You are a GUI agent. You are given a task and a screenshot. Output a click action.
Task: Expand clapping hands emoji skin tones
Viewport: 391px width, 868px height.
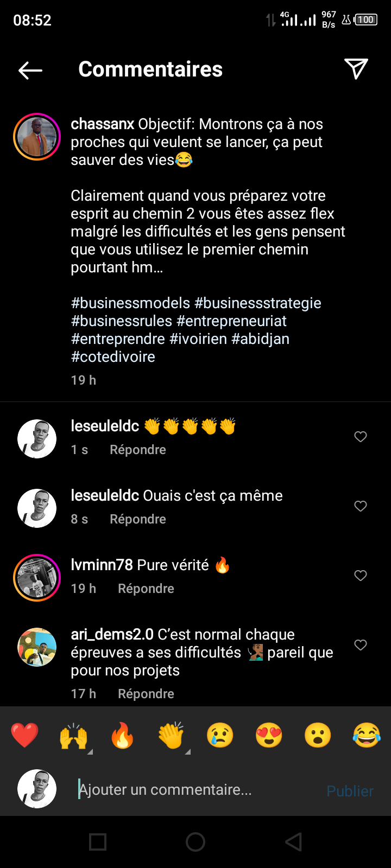[188, 751]
